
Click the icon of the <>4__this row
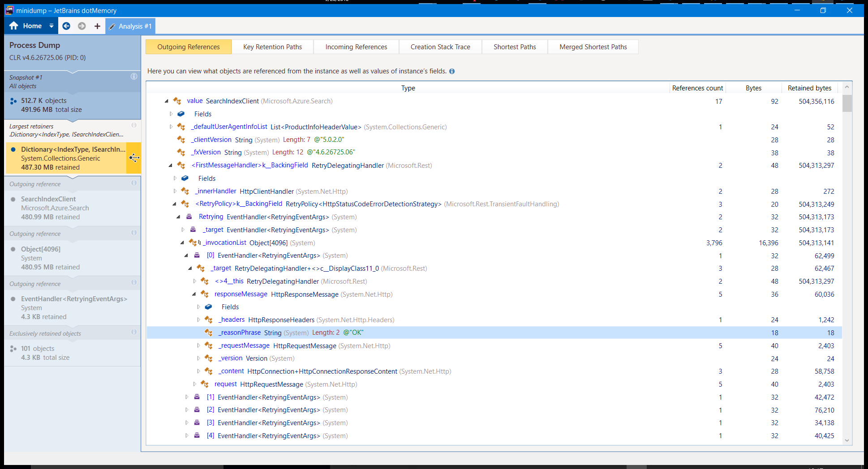[205, 281]
